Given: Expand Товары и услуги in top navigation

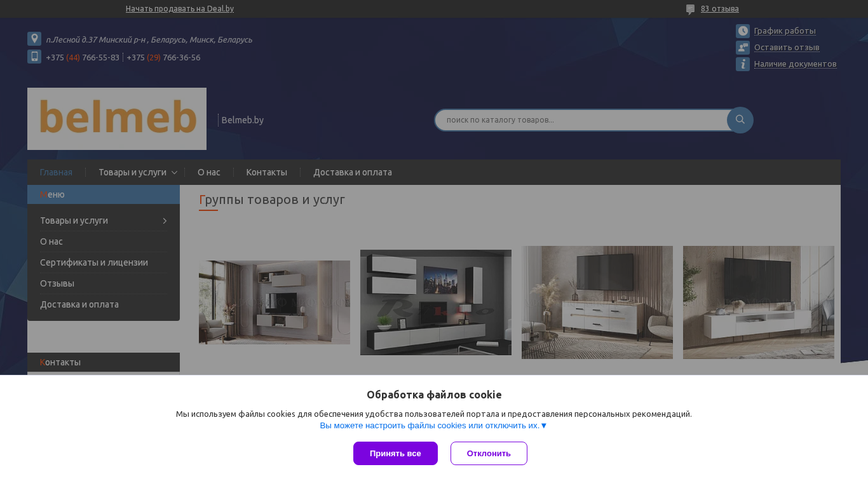Looking at the screenshot, I should [x=175, y=172].
